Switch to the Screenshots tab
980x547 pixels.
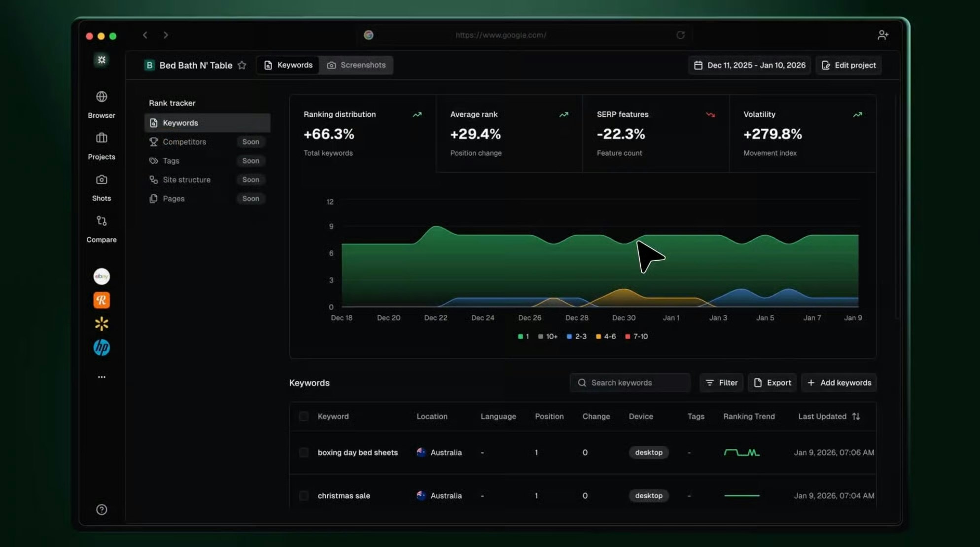tap(356, 66)
